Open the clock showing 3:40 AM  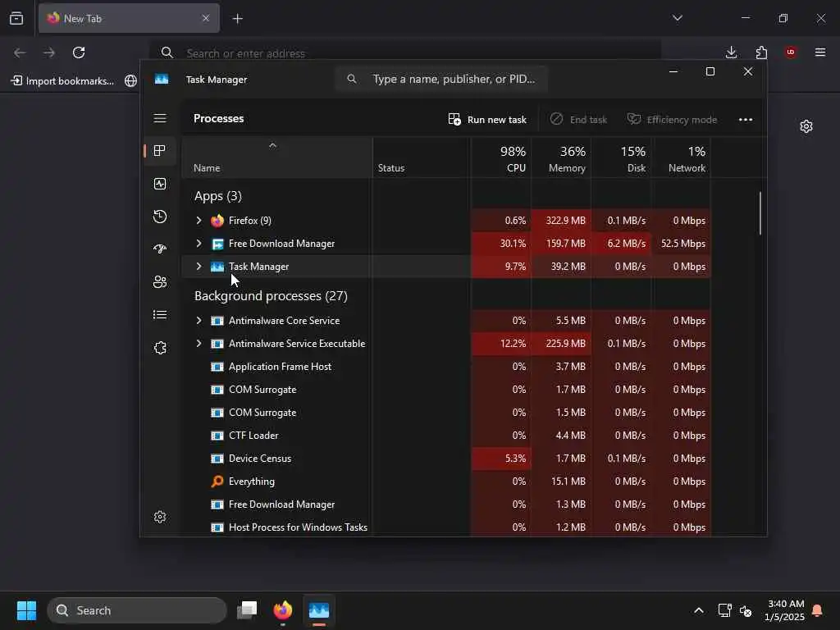(x=785, y=610)
